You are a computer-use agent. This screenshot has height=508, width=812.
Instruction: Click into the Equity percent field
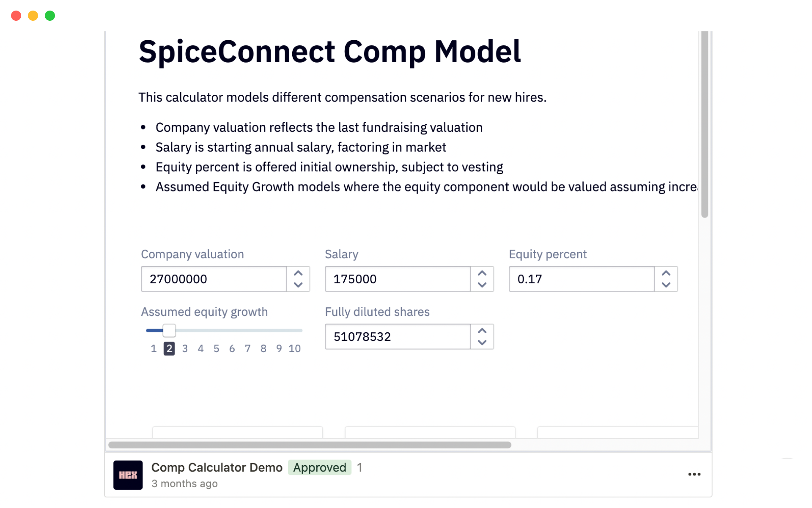coord(582,279)
